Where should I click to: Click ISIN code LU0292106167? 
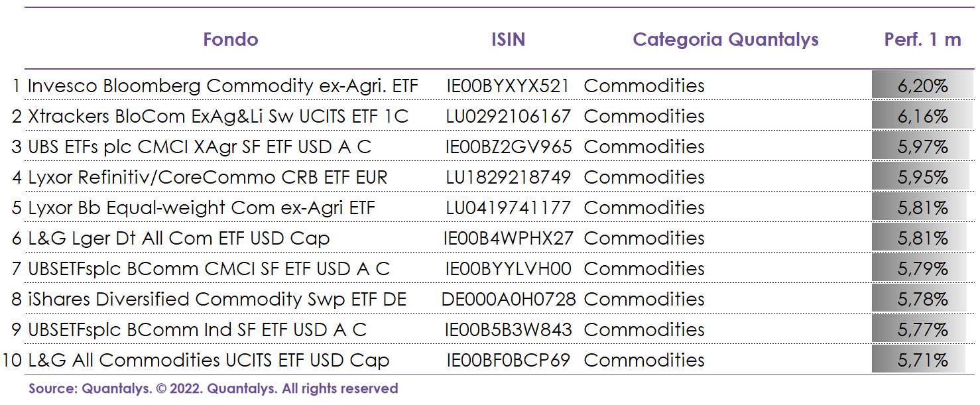tap(508, 116)
